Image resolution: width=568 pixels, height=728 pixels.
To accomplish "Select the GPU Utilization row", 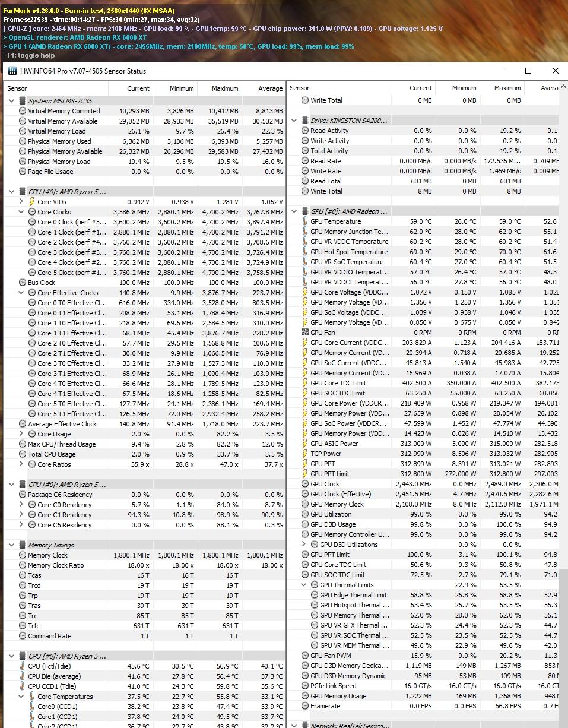I will pos(423,514).
